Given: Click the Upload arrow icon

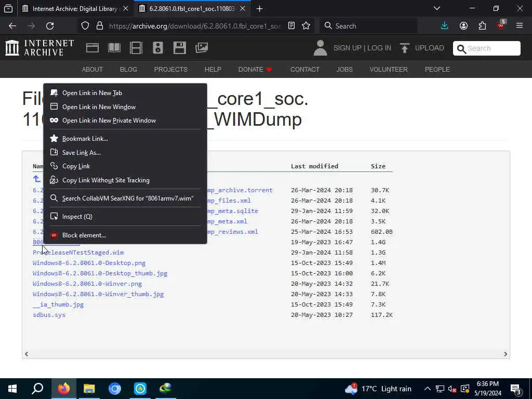Looking at the screenshot, I should tap(404, 48).
